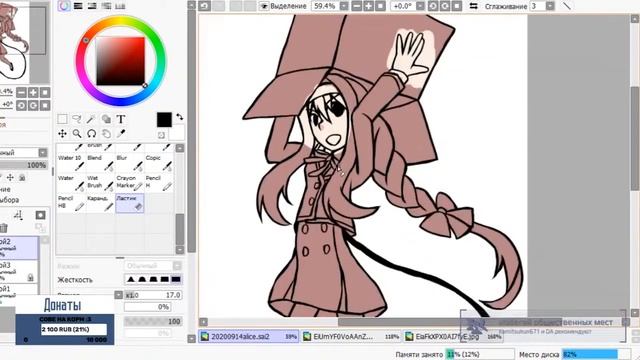The image size is (640, 360).
Task: Open the HSV sliders panel icon
Action: coord(92,6)
